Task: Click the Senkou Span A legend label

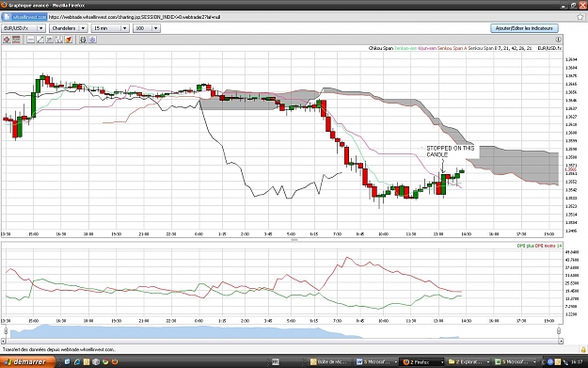Action: tap(453, 48)
